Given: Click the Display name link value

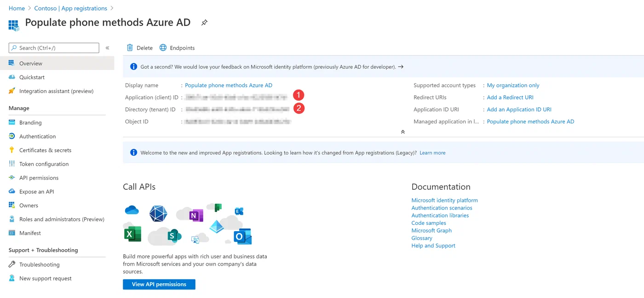Looking at the screenshot, I should tap(229, 85).
